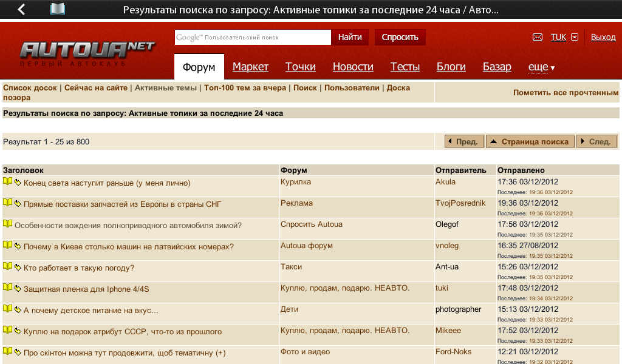Open the Новости tab
This screenshot has height=364, width=622.
pyautogui.click(x=353, y=67)
